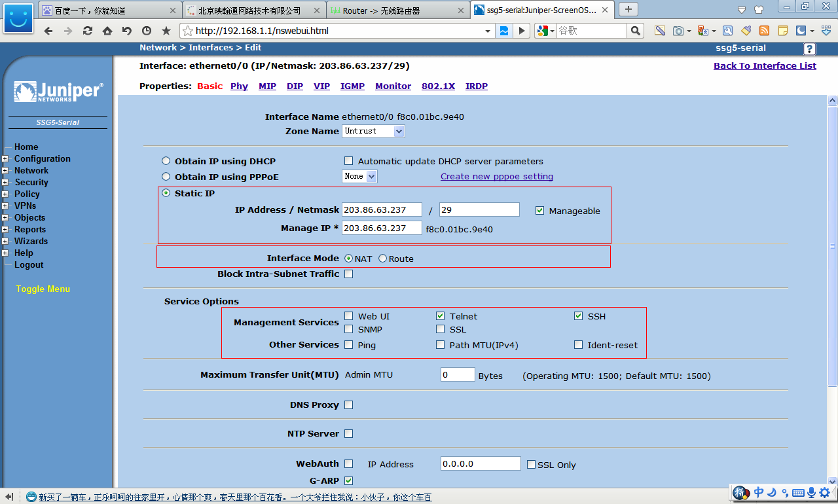Click the help question mark icon

coord(810,49)
